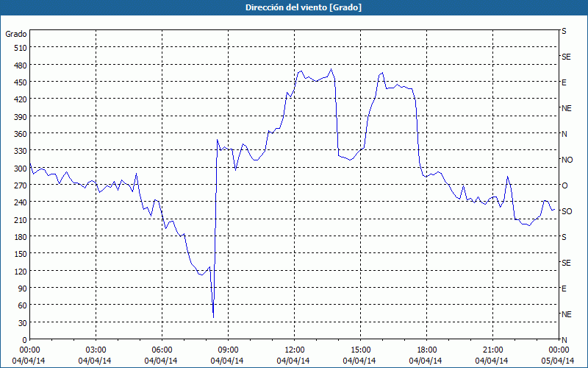Click the 30 y-axis value

tap(23, 323)
